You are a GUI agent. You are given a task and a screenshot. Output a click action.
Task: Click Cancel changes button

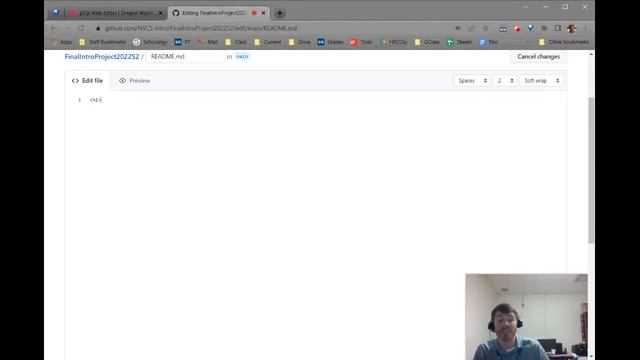click(x=538, y=56)
